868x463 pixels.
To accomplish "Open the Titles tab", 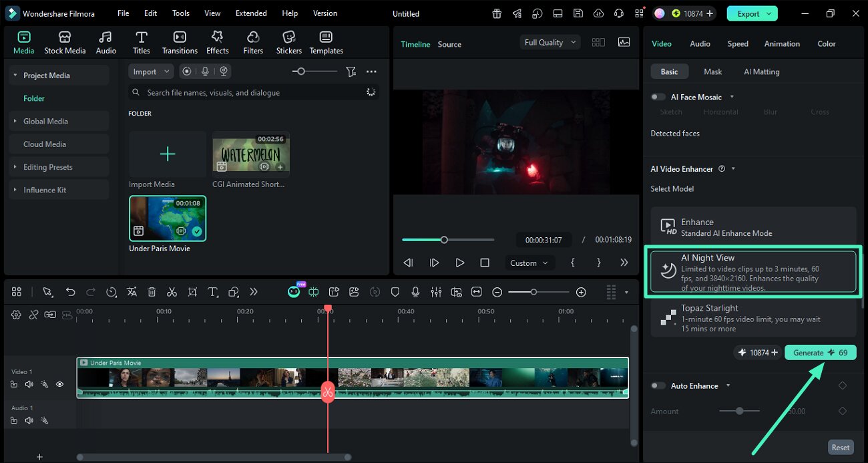I will (x=141, y=43).
